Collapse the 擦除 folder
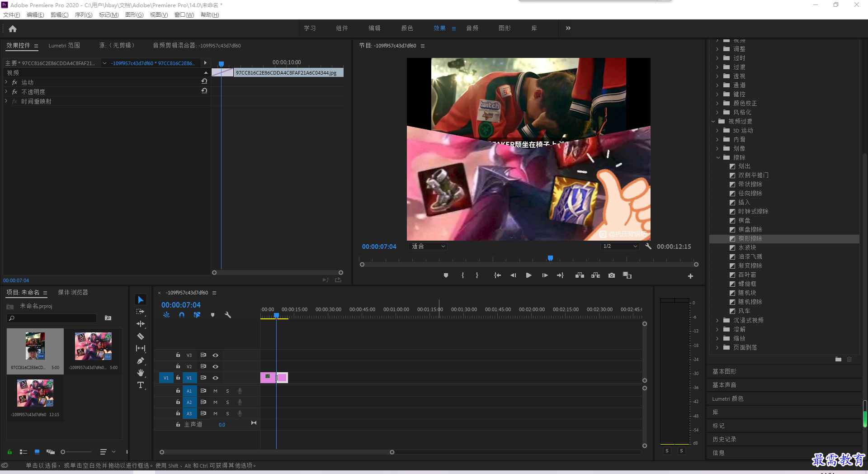The image size is (868, 474). click(718, 157)
